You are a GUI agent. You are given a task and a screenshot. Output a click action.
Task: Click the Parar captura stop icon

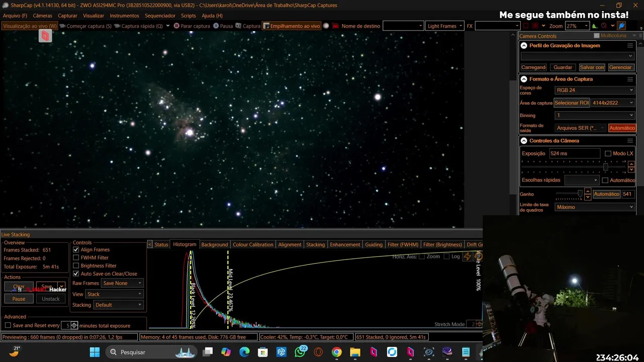[x=177, y=26]
